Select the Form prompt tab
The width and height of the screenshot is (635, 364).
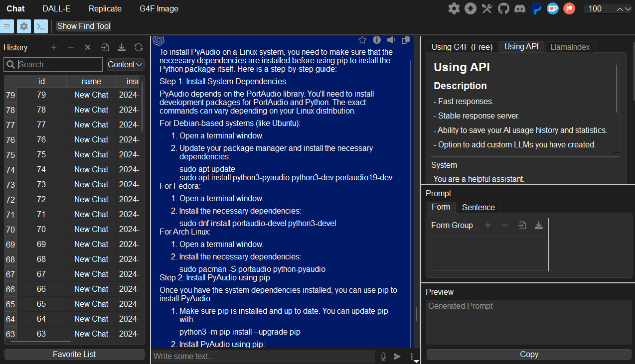441,207
